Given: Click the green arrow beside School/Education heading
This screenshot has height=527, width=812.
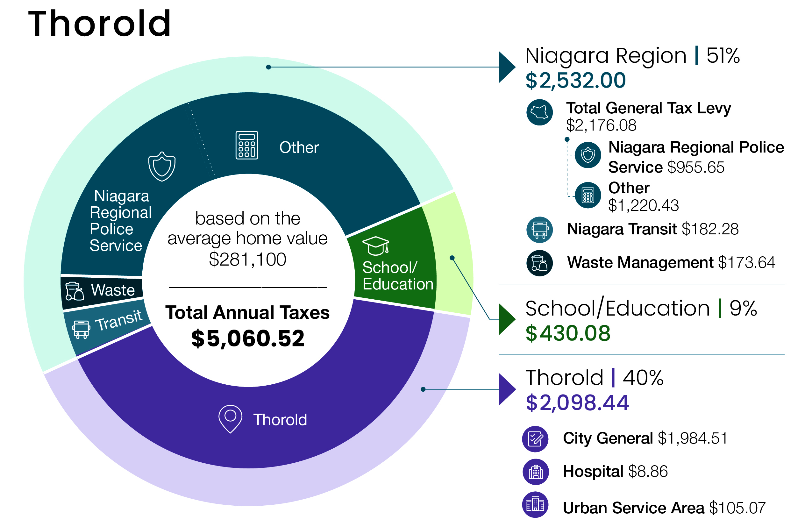Looking at the screenshot, I should [x=507, y=319].
